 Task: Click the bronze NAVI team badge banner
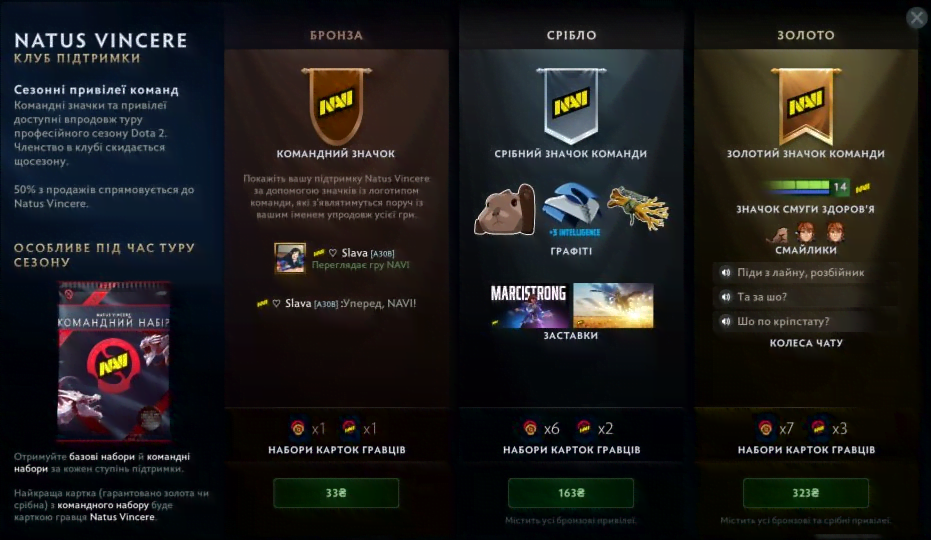336,106
